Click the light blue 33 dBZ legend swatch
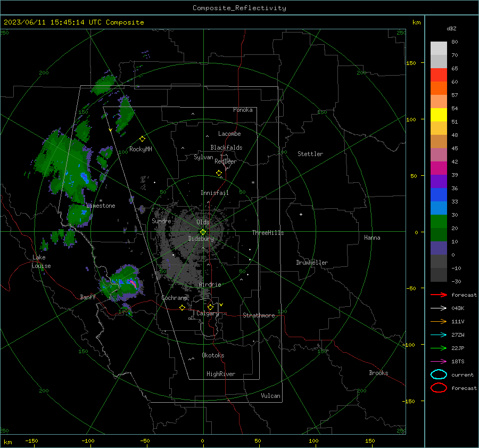479x448 pixels. [439, 208]
